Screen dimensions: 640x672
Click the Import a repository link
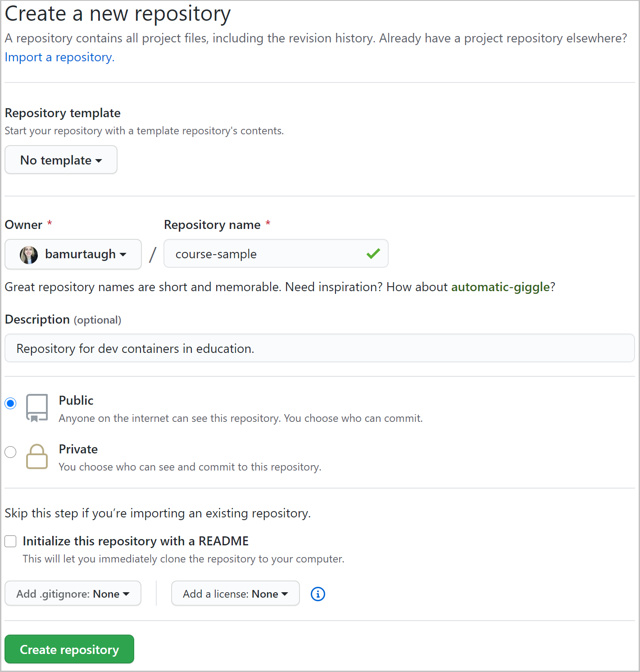[x=59, y=57]
